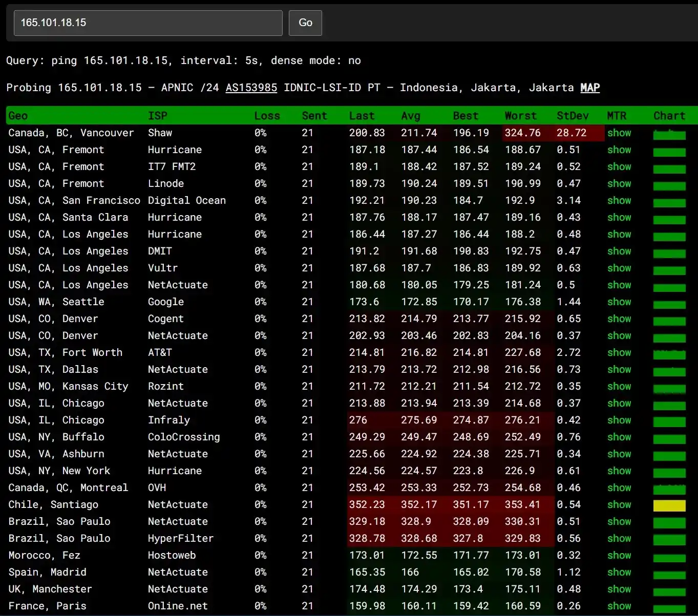Show MTR for Montreal OVH row
Image resolution: width=698 pixels, height=616 pixels.
[619, 487]
